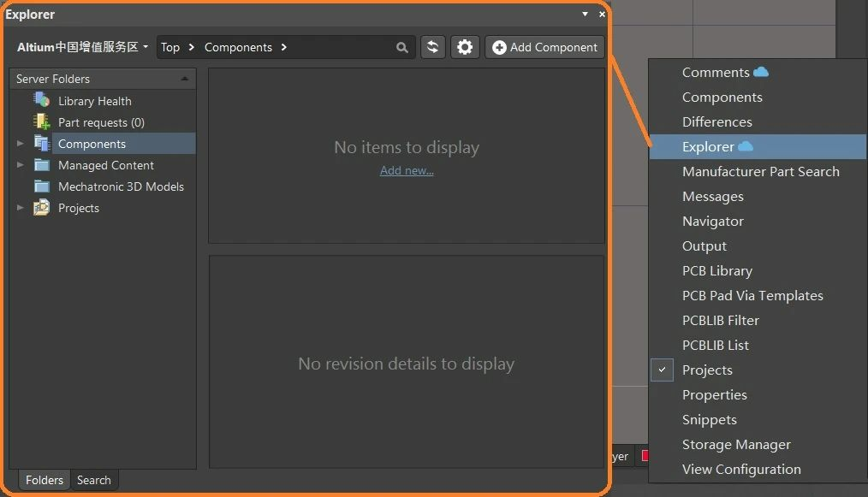Expand arrow after Components breadcrumb

click(x=284, y=47)
